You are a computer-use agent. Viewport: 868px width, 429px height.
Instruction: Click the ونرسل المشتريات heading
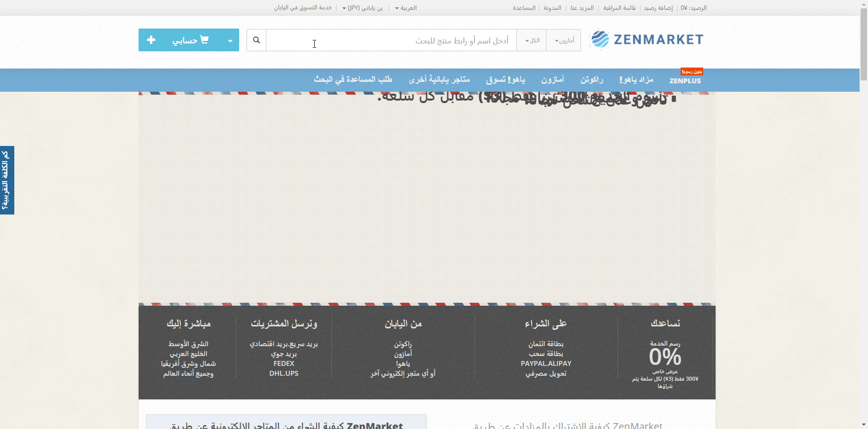point(284,323)
